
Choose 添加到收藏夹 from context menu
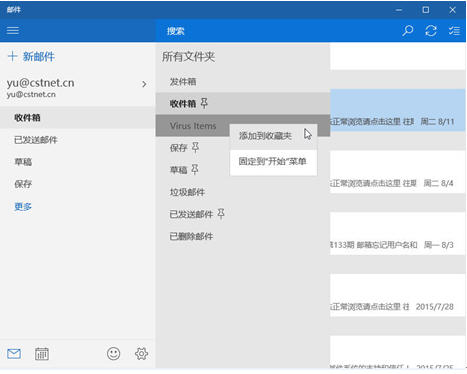(273, 136)
